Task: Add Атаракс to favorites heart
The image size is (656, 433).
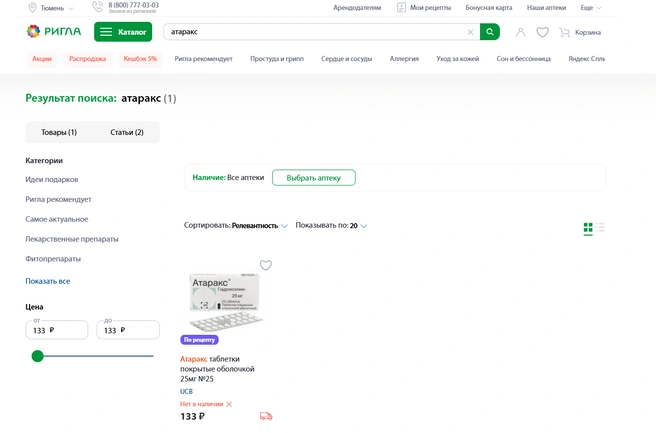Action: [266, 265]
